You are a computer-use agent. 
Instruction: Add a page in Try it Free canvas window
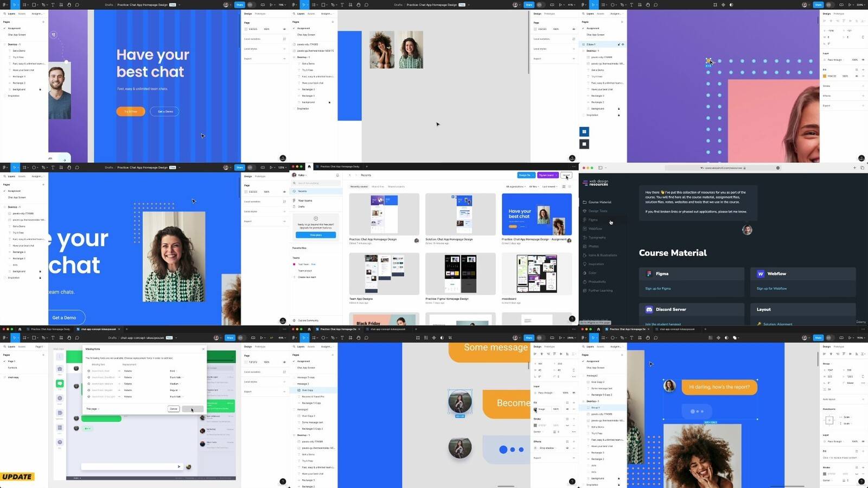(x=43, y=22)
